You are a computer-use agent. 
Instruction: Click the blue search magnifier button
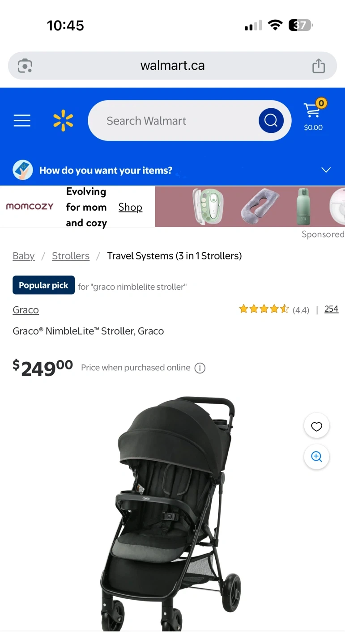pos(271,120)
